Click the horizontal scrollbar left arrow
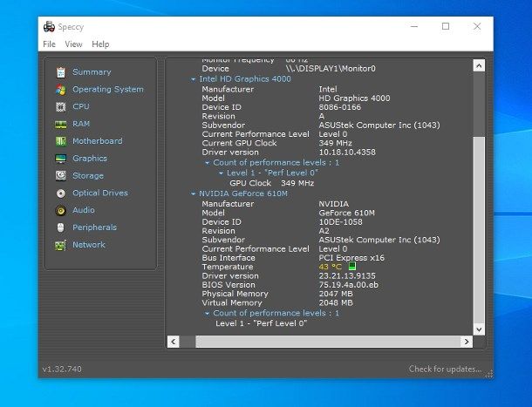The image size is (532, 407). click(x=174, y=342)
